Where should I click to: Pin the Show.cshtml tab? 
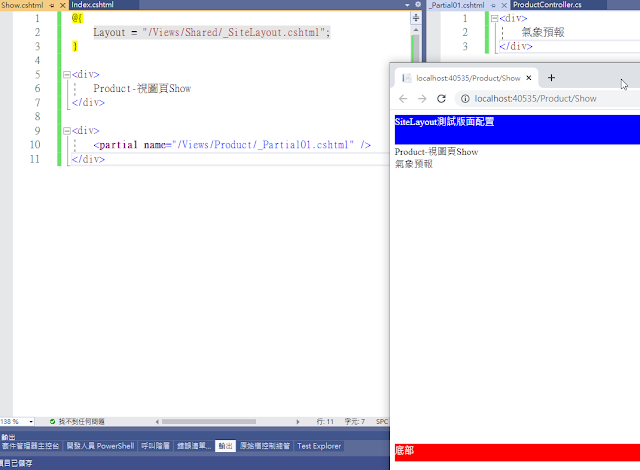[52, 5]
